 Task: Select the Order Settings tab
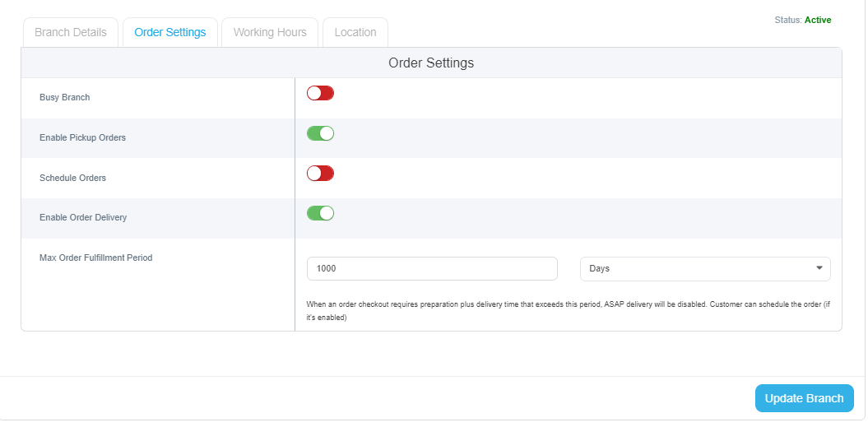[x=170, y=33]
